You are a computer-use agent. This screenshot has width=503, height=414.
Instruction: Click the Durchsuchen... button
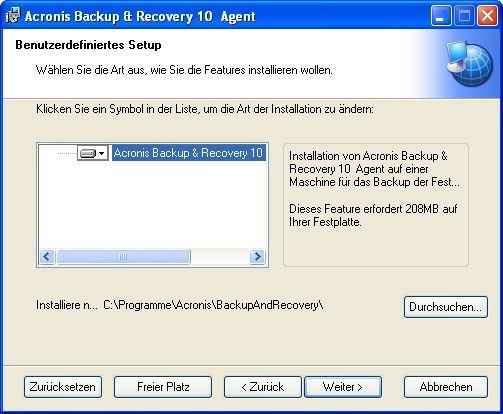click(x=446, y=307)
